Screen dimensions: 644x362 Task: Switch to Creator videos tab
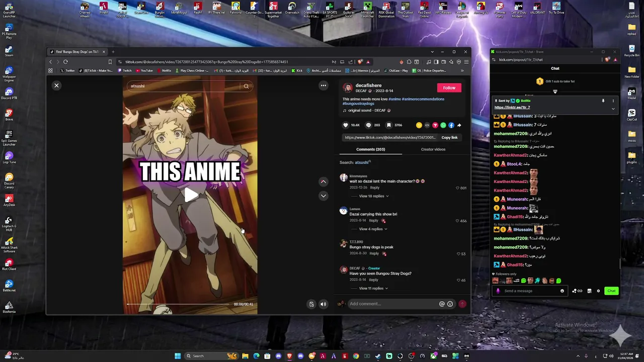(433, 149)
